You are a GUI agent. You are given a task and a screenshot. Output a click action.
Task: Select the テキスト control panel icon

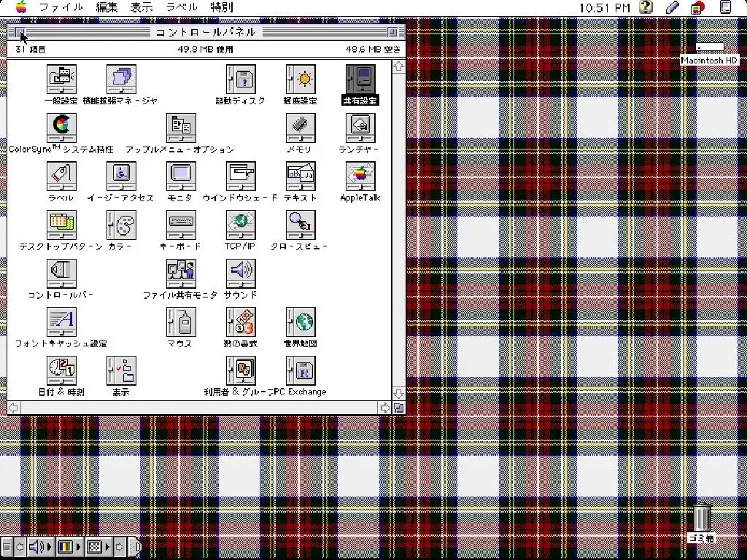pyautogui.click(x=300, y=176)
